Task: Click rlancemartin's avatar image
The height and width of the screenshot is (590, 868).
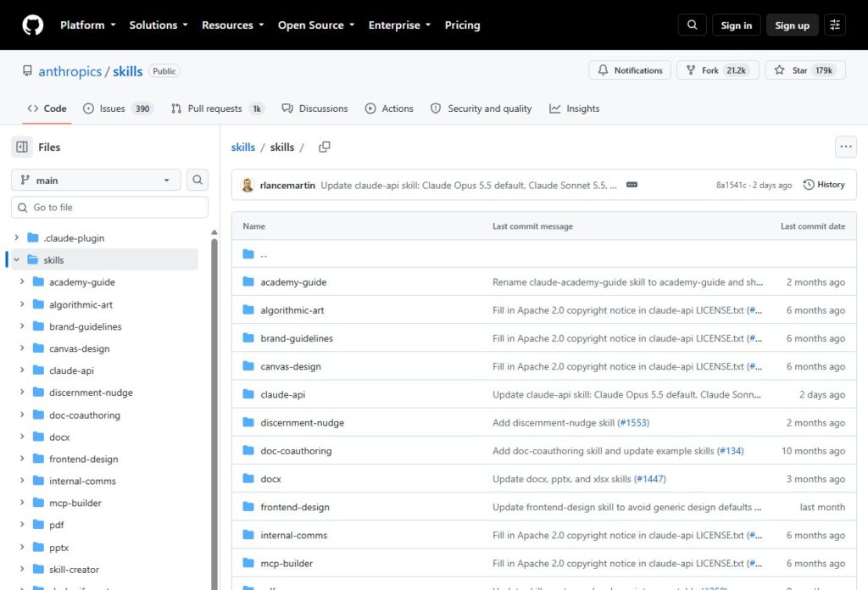Action: click(248, 185)
